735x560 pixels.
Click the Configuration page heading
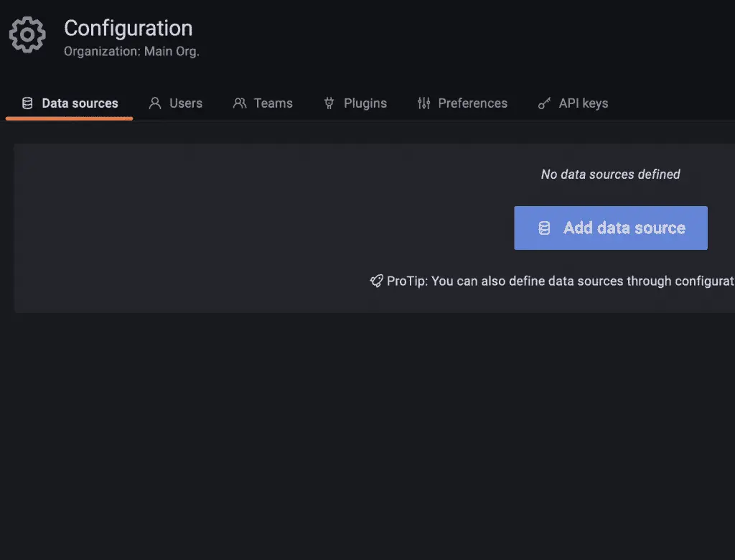(x=128, y=28)
